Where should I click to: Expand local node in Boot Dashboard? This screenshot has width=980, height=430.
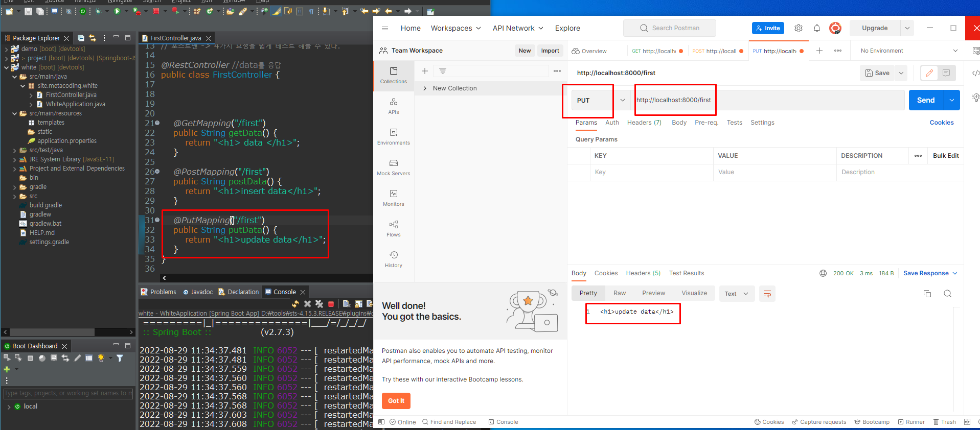point(9,407)
